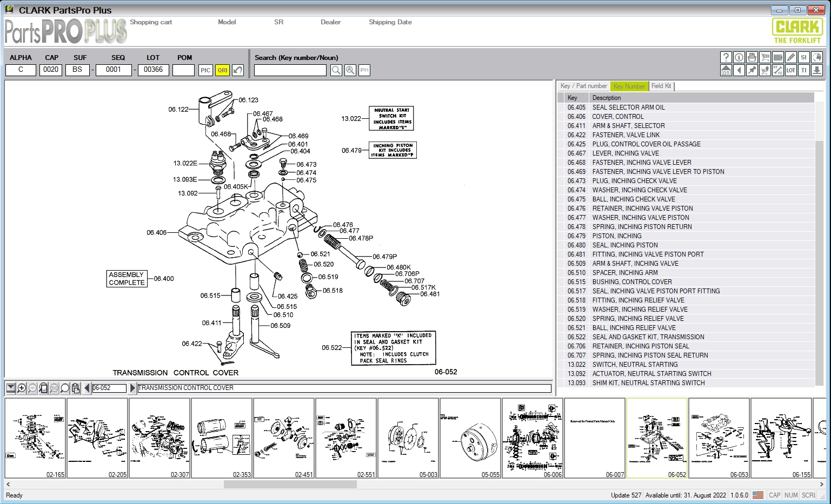
Task: Go to previous page with left arrow
Action: 87,388
